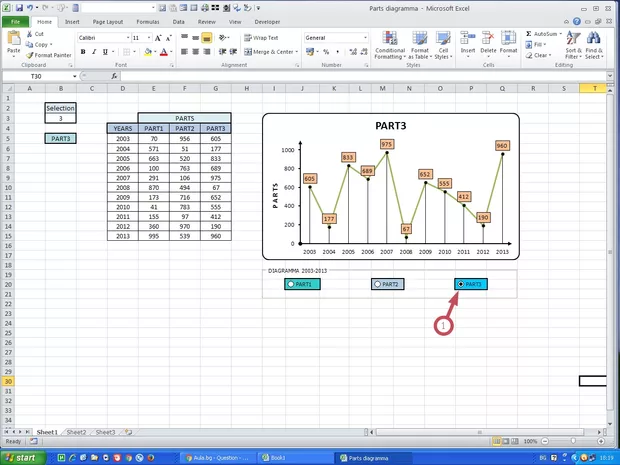This screenshot has width=620, height=465.
Task: Select the PART1 radio button
Action: [x=291, y=284]
